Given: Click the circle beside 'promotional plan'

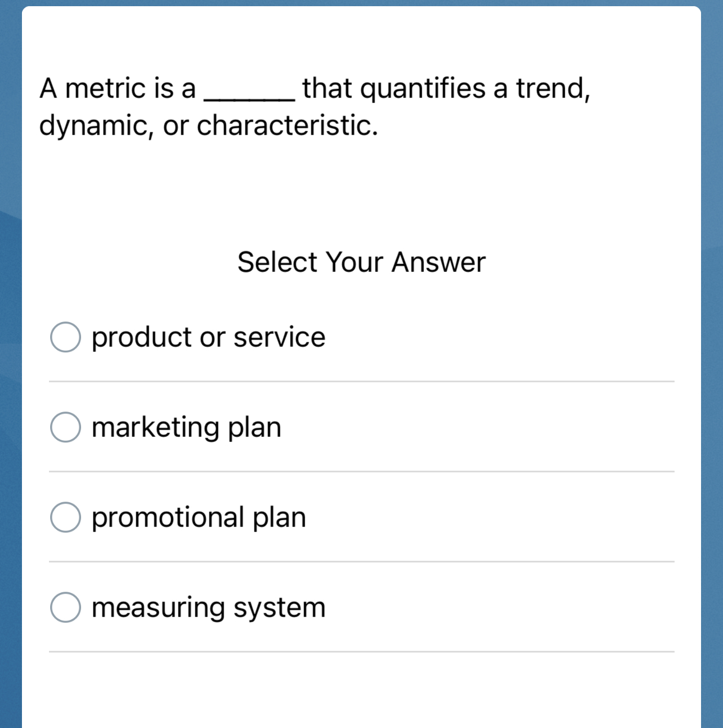Looking at the screenshot, I should (x=65, y=516).
